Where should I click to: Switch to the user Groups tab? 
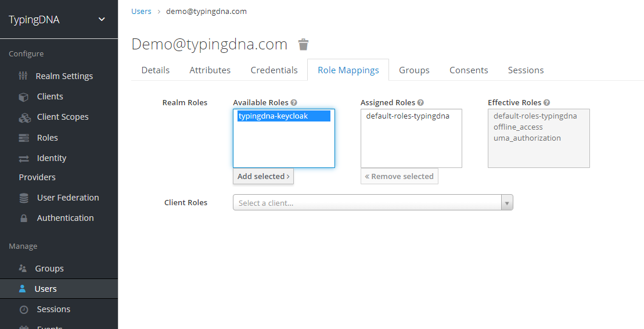(x=414, y=70)
